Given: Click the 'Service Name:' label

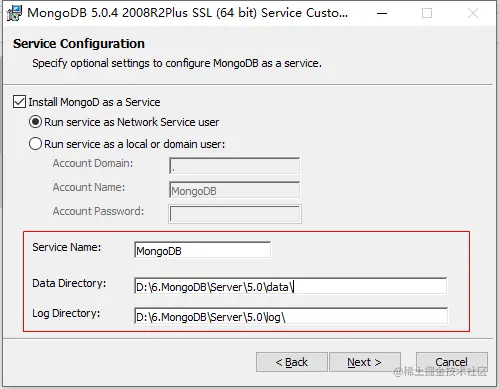Looking at the screenshot, I should click(x=67, y=247).
